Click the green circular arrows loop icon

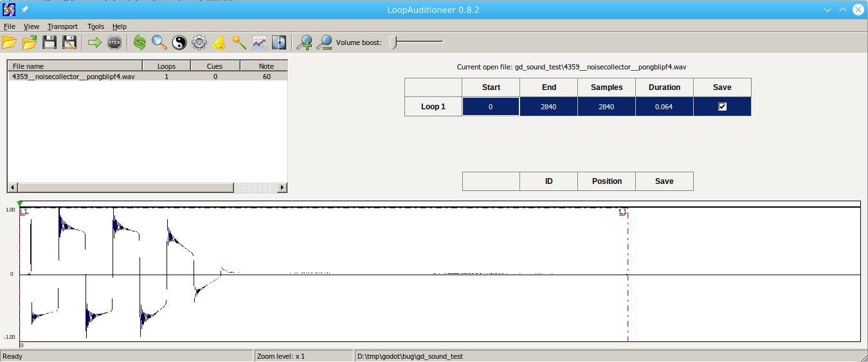pyautogui.click(x=140, y=43)
